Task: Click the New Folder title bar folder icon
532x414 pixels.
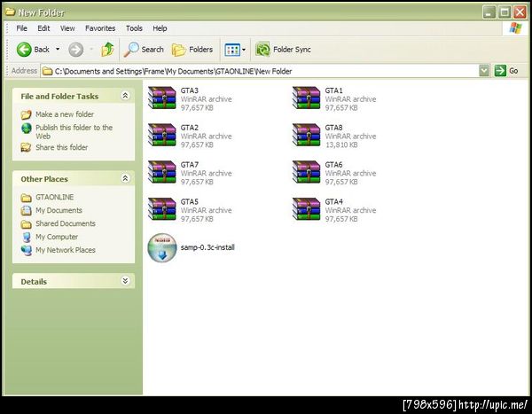Action: tap(10, 12)
